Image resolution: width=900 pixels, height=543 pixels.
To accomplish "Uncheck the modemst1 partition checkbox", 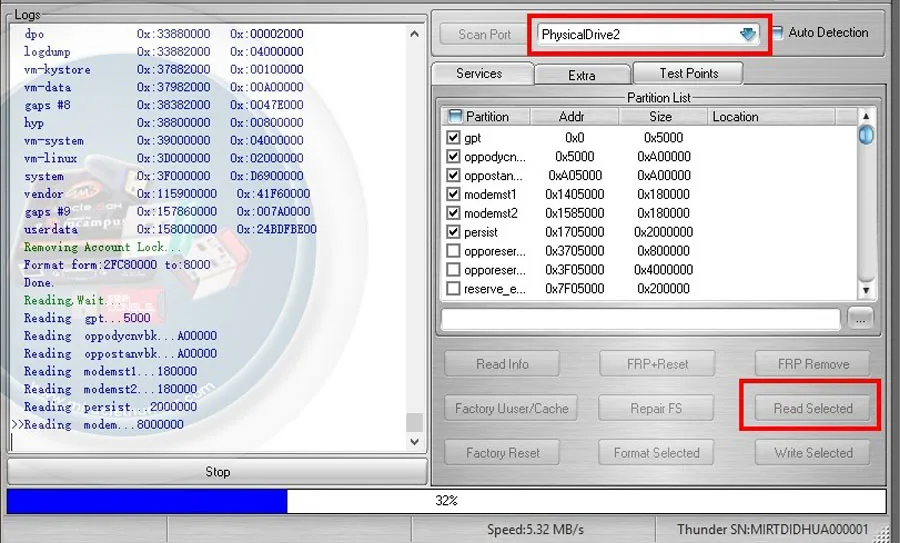I will coord(453,194).
